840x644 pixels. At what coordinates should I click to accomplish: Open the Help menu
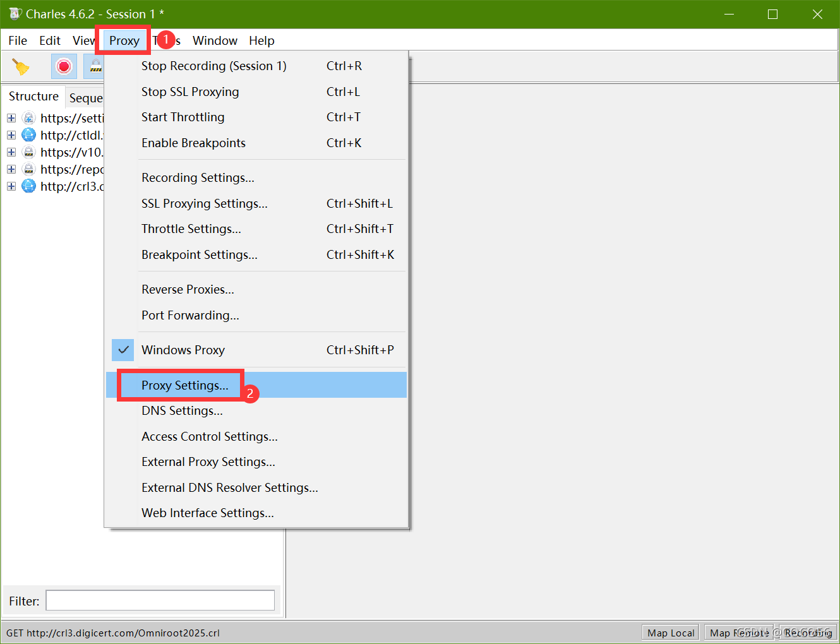point(261,40)
